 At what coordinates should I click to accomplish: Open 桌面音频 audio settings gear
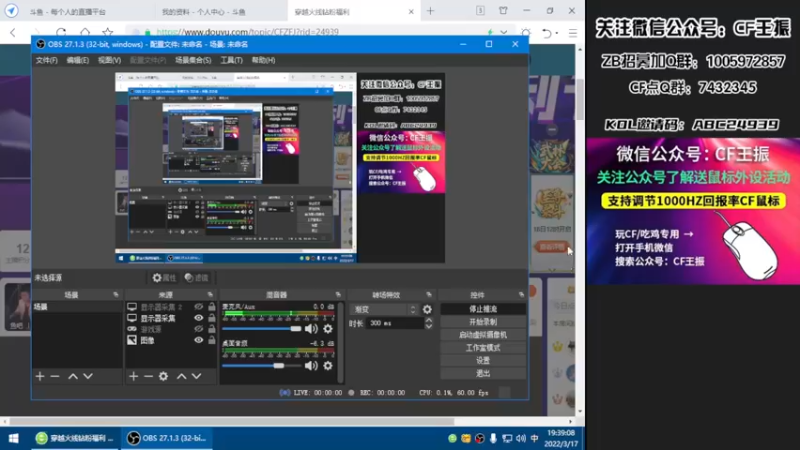[x=328, y=366]
